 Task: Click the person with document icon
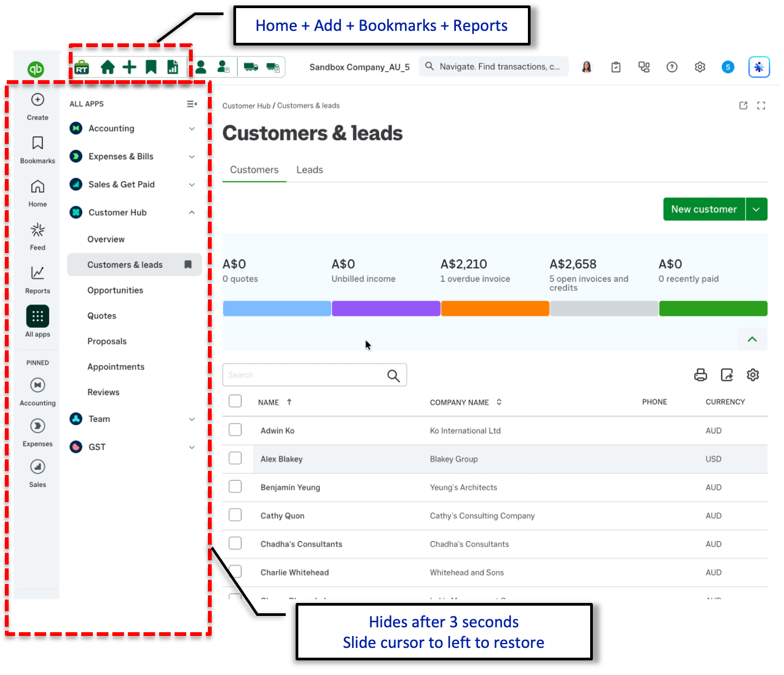223,67
